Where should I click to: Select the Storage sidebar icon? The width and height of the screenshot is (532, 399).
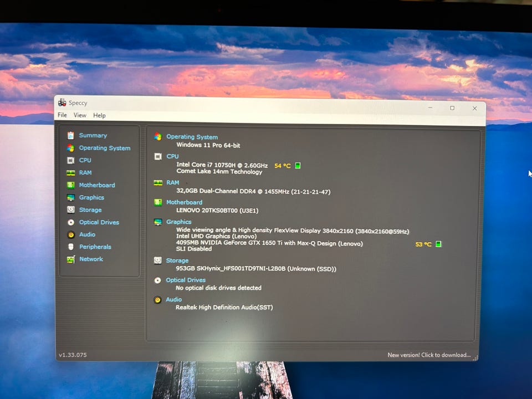tap(70, 209)
